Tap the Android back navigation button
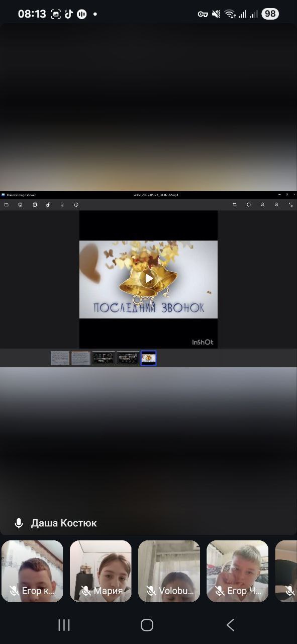Screen dimensions: 297x644 tap(230, 625)
